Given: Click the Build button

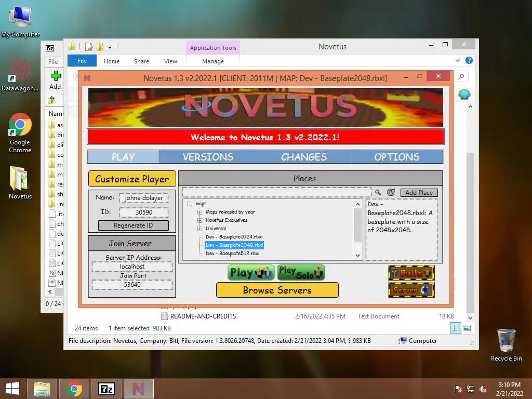Looking at the screenshot, I should (x=411, y=273).
